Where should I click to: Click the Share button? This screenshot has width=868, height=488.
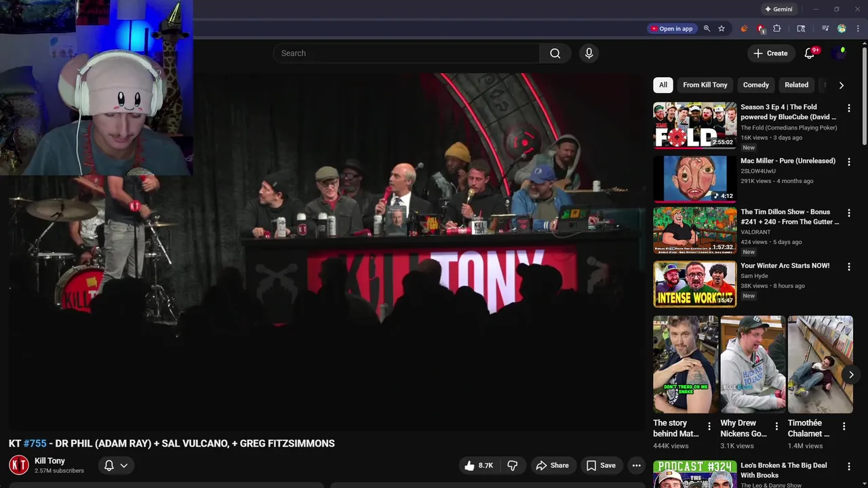tap(552, 466)
